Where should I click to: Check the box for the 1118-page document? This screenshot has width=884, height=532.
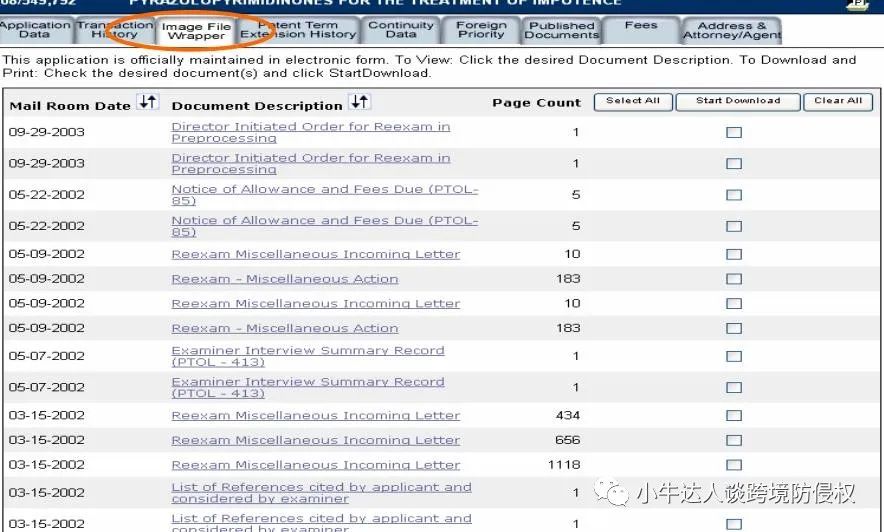click(x=734, y=466)
